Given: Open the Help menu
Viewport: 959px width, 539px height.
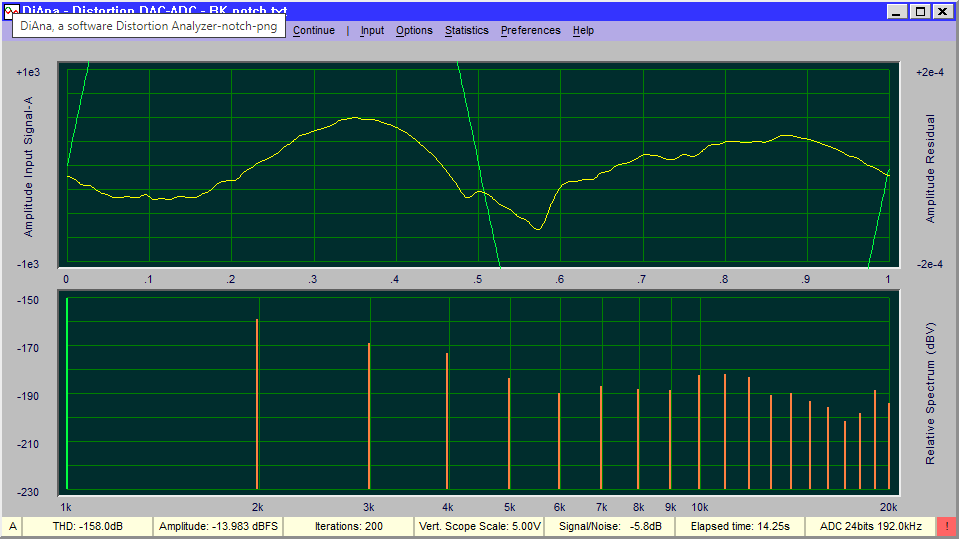Looking at the screenshot, I should [583, 31].
